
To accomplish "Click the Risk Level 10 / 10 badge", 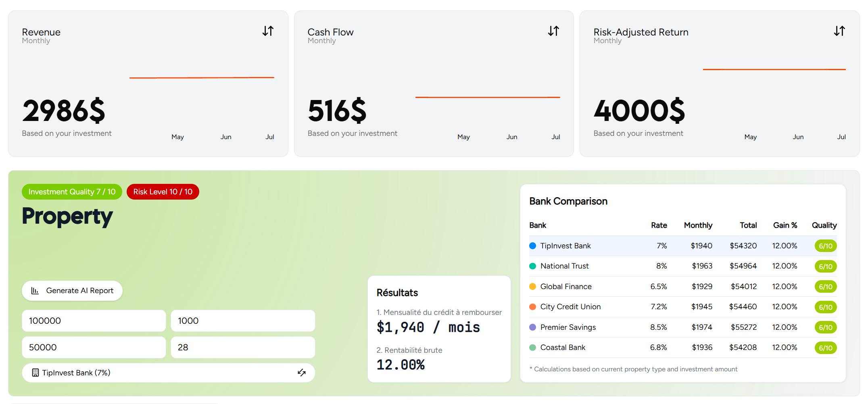I will point(163,192).
